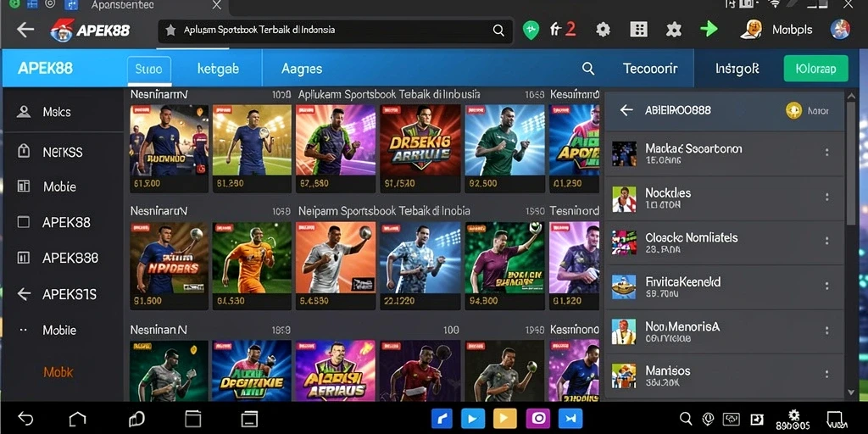Select the ketgab tab

click(218, 70)
